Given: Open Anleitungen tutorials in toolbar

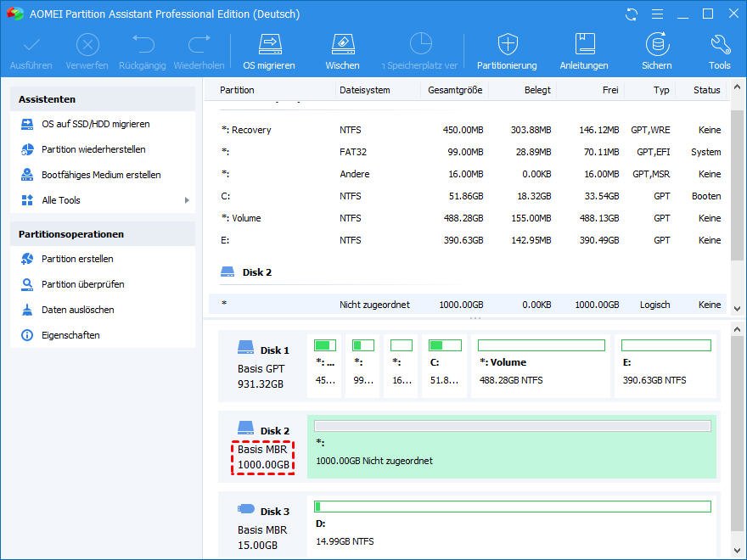Looking at the screenshot, I should pyautogui.click(x=584, y=45).
